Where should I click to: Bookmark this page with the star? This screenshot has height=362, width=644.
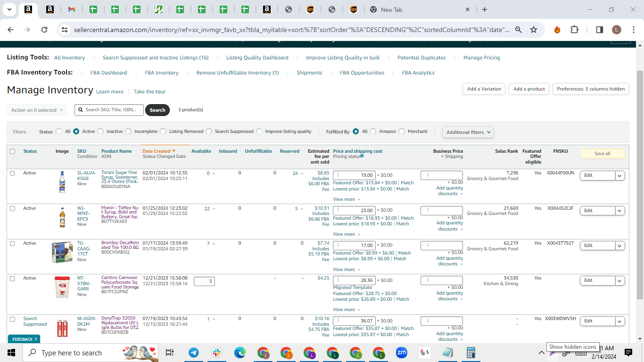(534, 30)
